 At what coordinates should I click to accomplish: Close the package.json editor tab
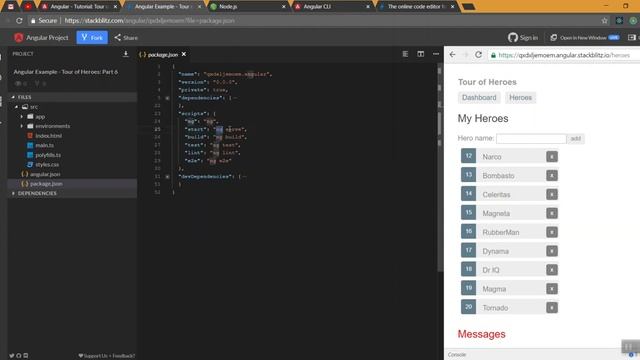(184, 54)
